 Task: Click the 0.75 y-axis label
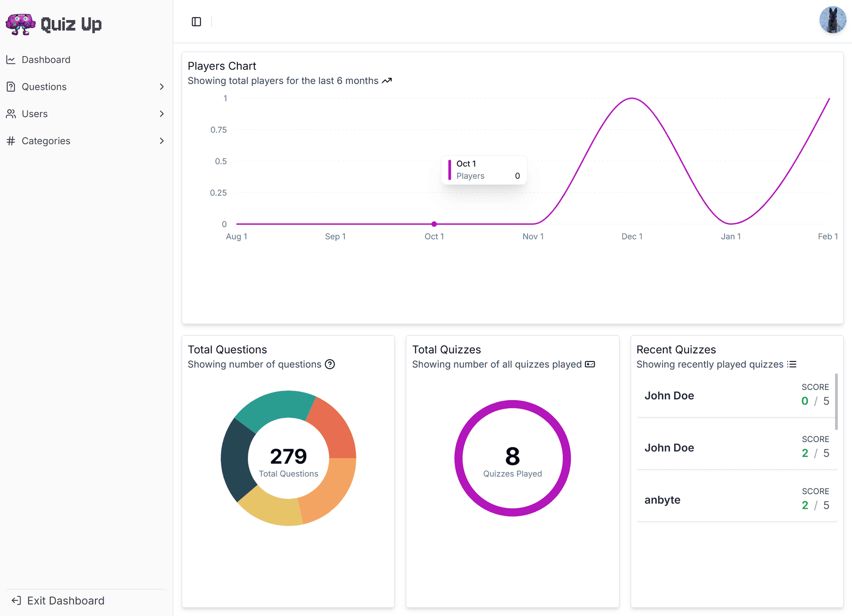tap(218, 129)
